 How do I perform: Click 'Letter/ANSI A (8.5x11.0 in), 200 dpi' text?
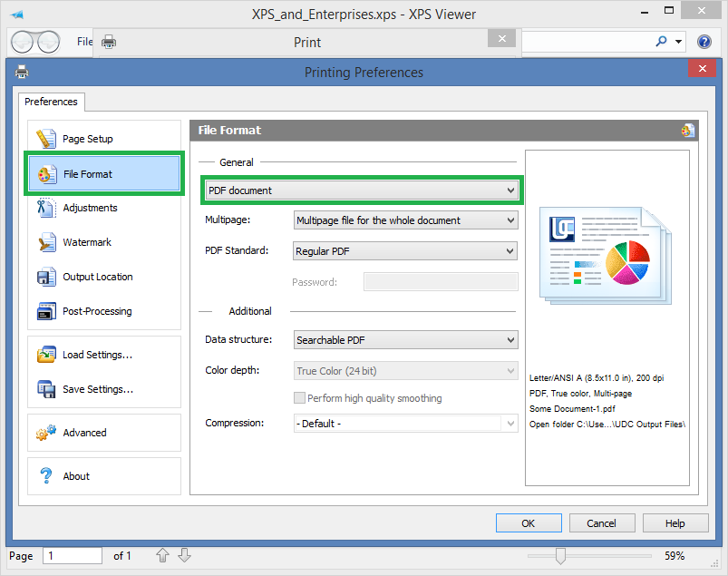(x=597, y=378)
